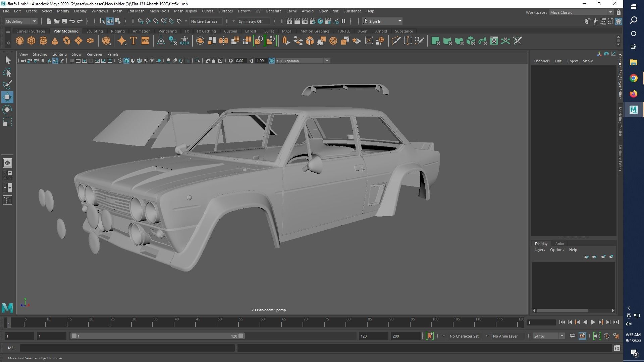Toggle the workspace lock icon
The width and height of the screenshot is (644, 362).
point(619,12)
